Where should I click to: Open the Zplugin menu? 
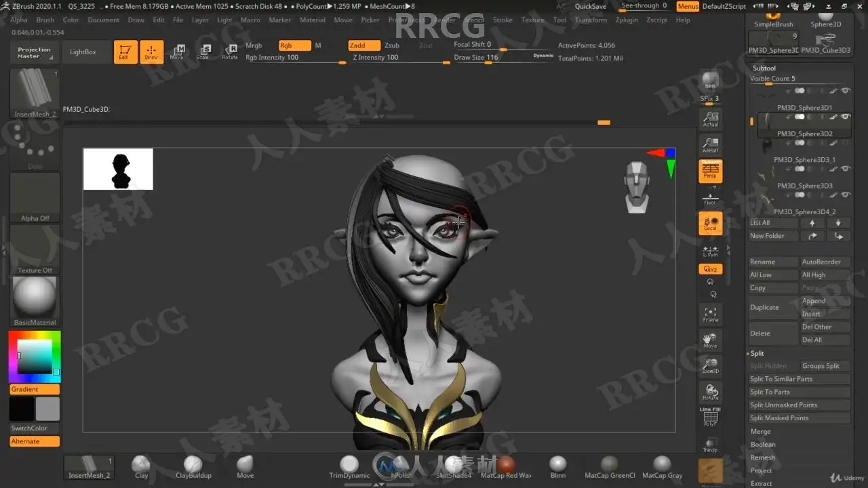pyautogui.click(x=627, y=20)
